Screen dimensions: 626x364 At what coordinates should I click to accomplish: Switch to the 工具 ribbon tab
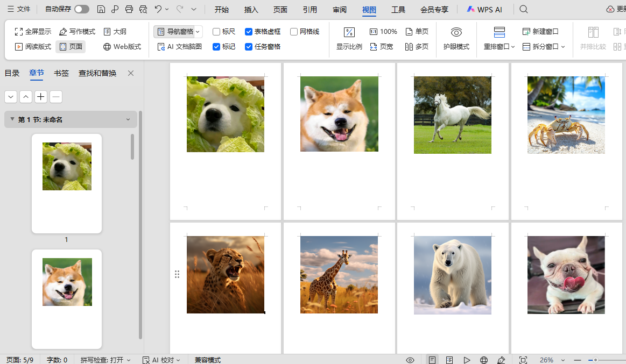(x=398, y=10)
